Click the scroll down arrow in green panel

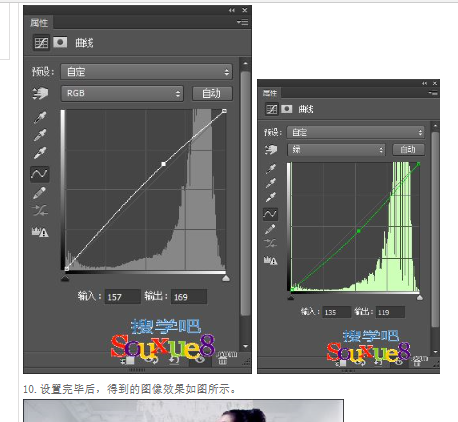pos(435,352)
